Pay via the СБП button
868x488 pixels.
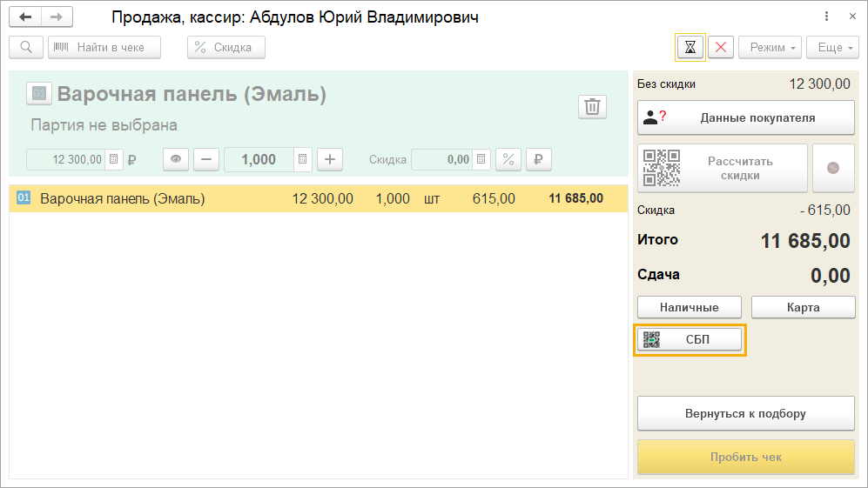tap(690, 340)
